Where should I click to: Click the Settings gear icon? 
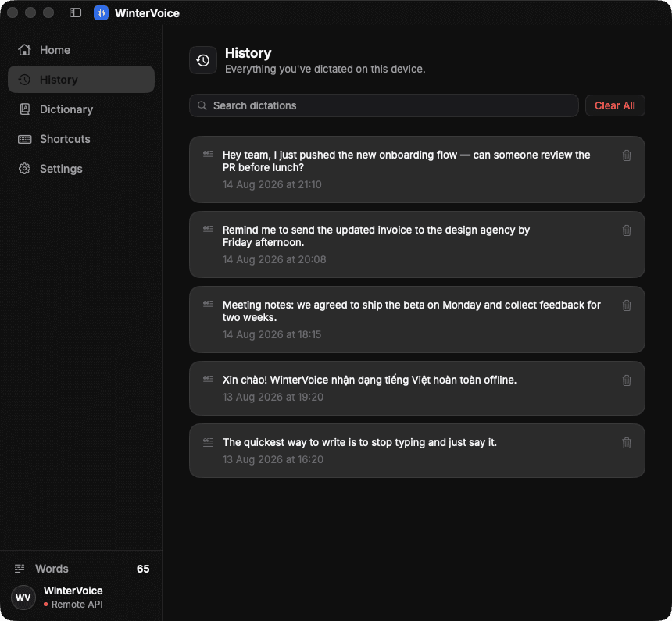click(24, 169)
